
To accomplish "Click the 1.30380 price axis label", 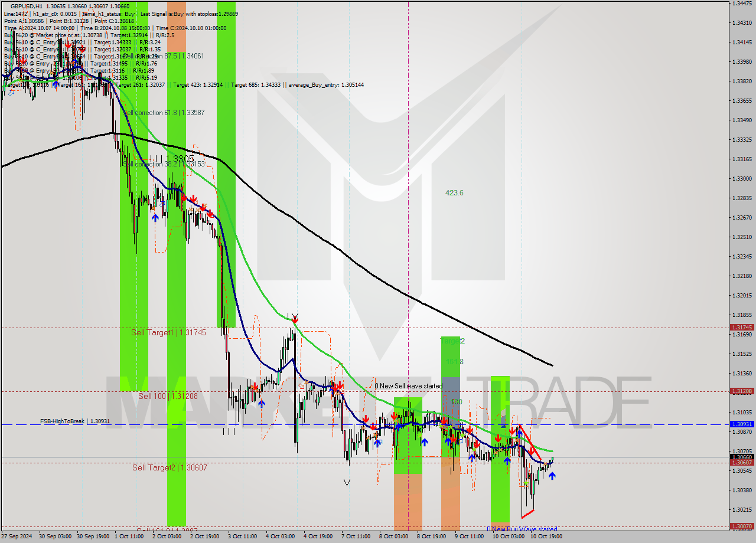I will pyautogui.click(x=742, y=490).
